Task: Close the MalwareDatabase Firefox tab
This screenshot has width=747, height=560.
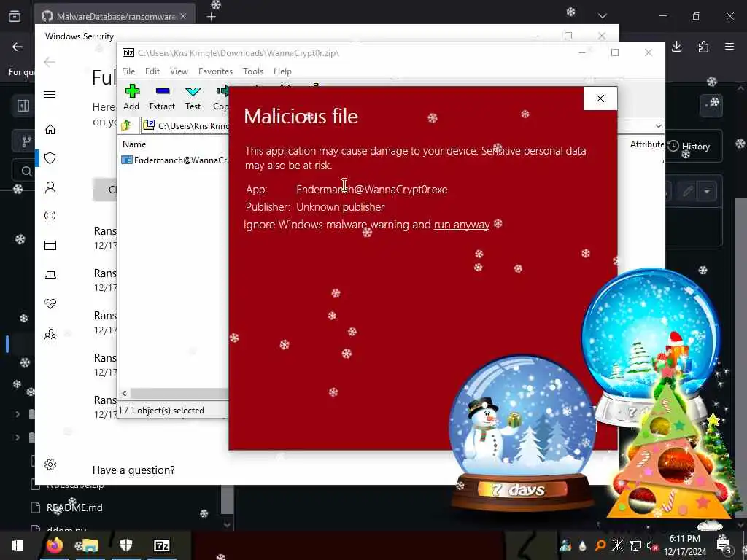Action: click(x=183, y=16)
